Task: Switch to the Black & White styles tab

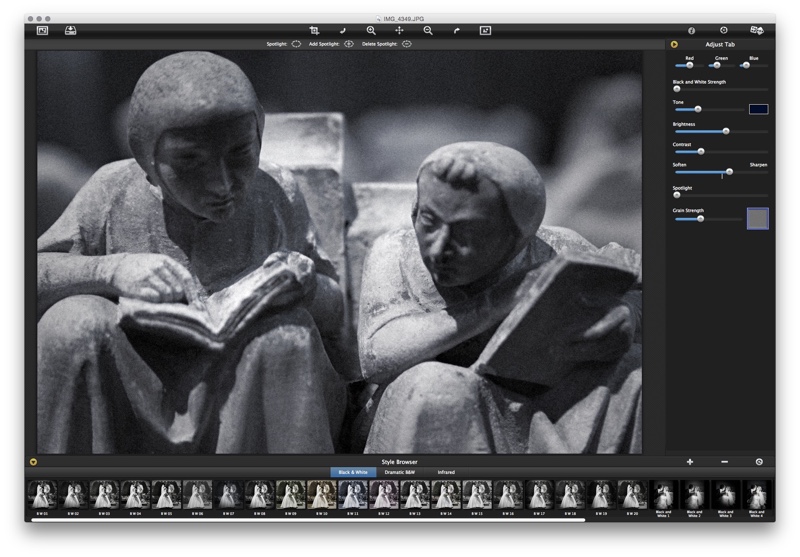Action: click(x=353, y=472)
